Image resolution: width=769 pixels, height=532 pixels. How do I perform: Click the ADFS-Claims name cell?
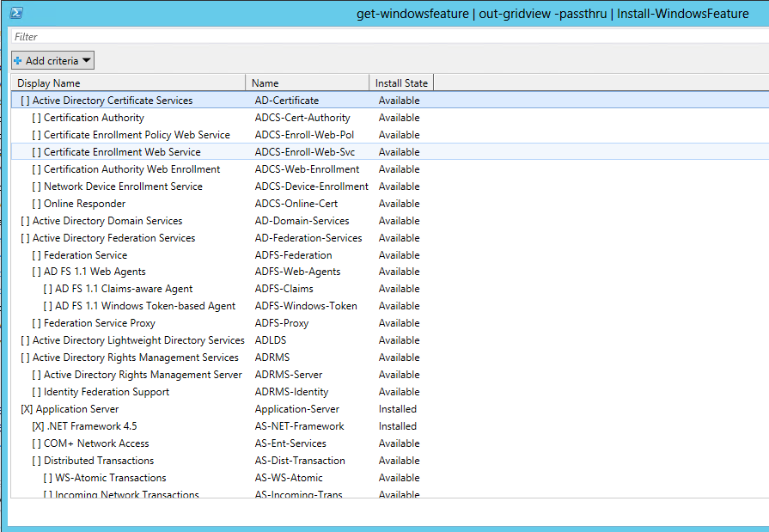click(284, 289)
